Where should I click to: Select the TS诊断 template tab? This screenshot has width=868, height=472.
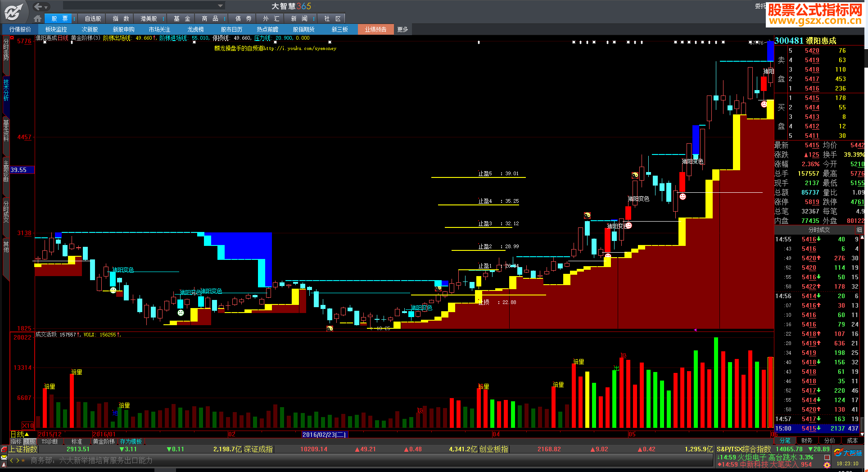tap(50, 441)
